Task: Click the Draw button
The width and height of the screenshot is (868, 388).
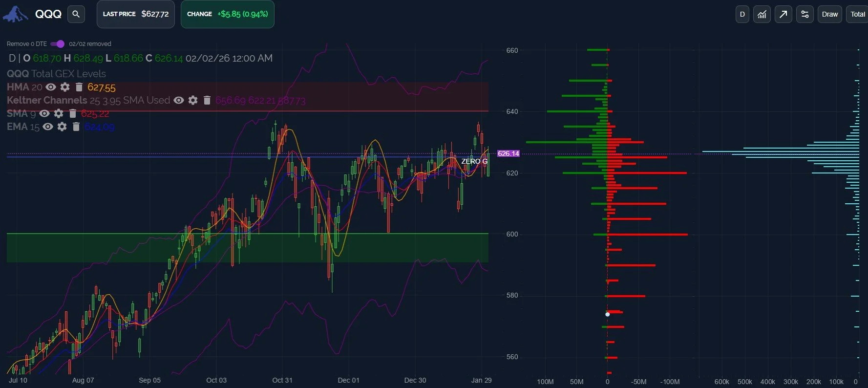Action: point(829,14)
